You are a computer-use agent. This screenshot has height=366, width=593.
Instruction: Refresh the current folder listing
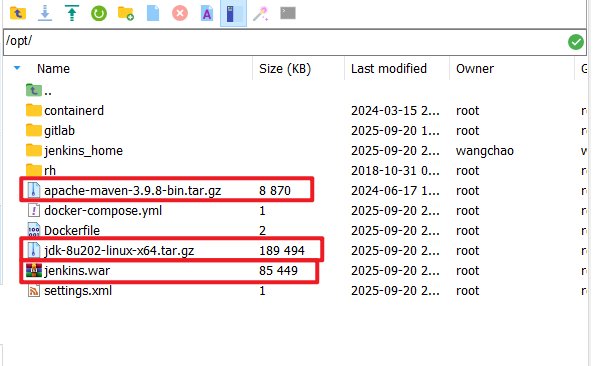[x=99, y=14]
